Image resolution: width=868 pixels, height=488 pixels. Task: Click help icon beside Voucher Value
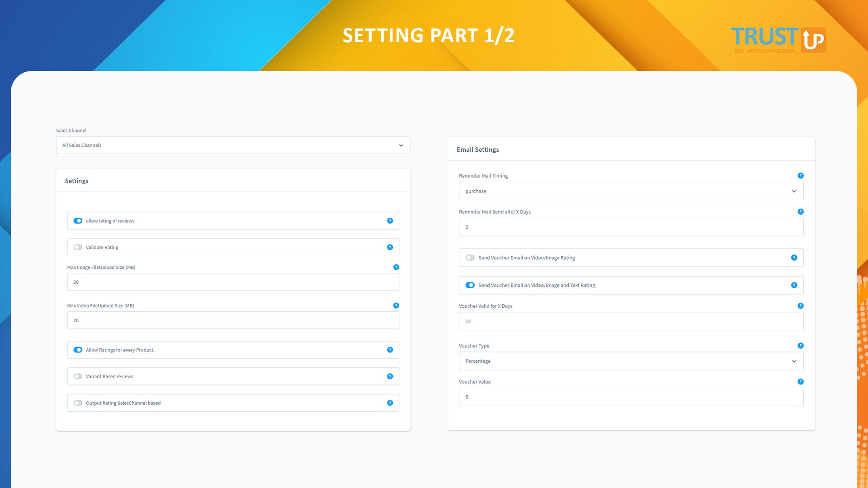[x=800, y=382]
